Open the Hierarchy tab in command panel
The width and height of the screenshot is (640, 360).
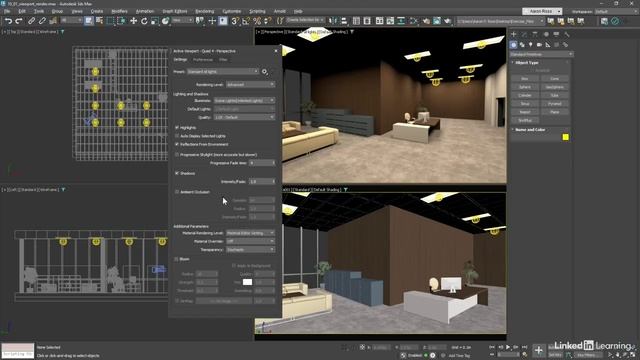click(x=535, y=34)
